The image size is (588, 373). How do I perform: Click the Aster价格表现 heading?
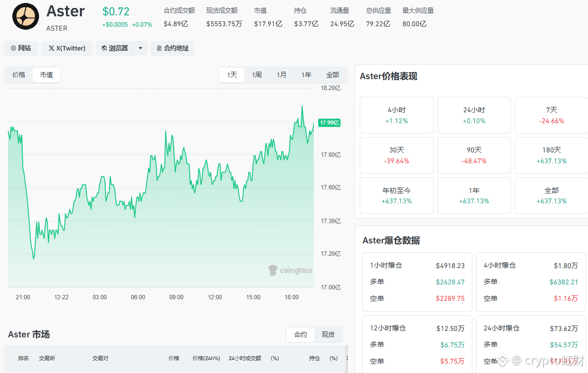click(x=388, y=76)
